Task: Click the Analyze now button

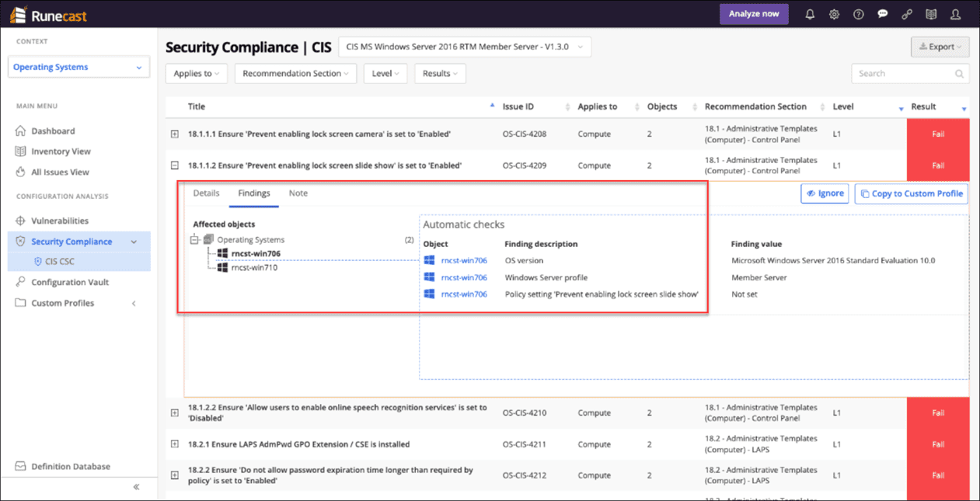Action: (x=753, y=14)
